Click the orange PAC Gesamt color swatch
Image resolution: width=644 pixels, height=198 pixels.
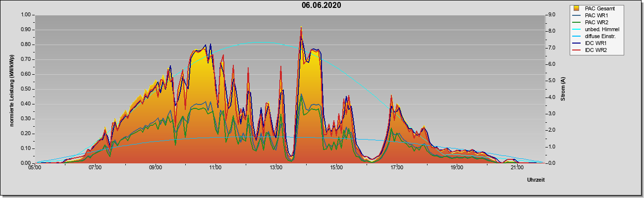(577, 8)
